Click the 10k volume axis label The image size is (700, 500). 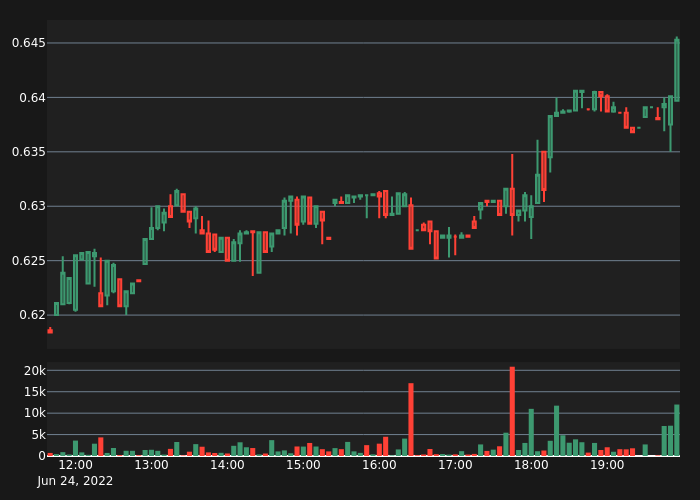pyautogui.click(x=35, y=413)
